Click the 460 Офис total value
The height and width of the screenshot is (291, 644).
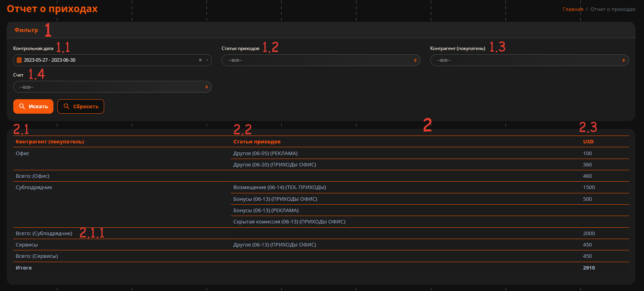tap(587, 176)
